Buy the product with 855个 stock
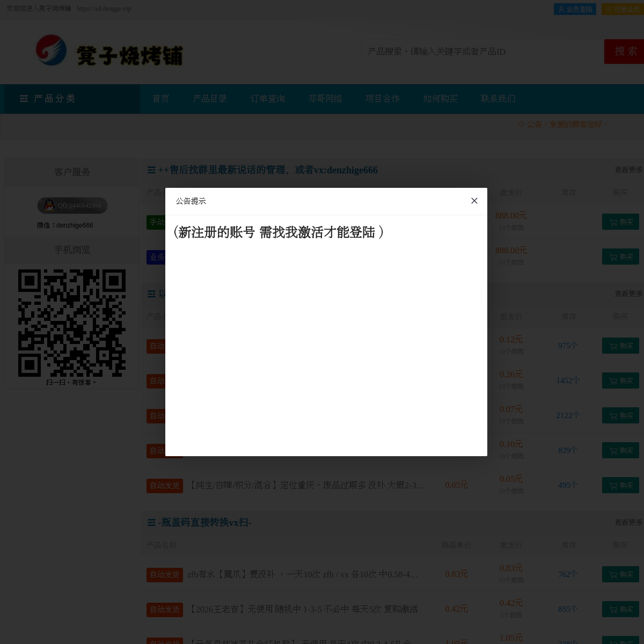Screen dimensions: 644x644 click(x=620, y=609)
